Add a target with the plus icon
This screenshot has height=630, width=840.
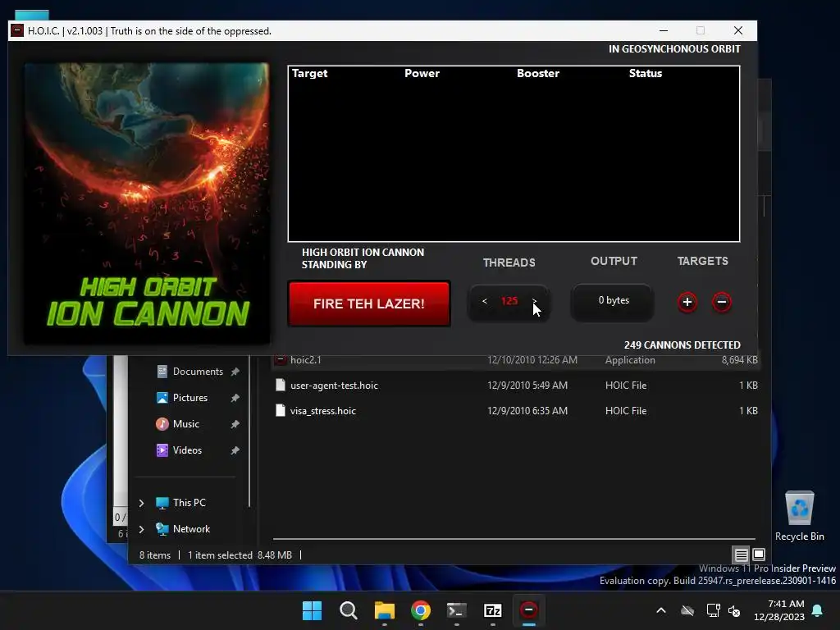click(x=687, y=302)
